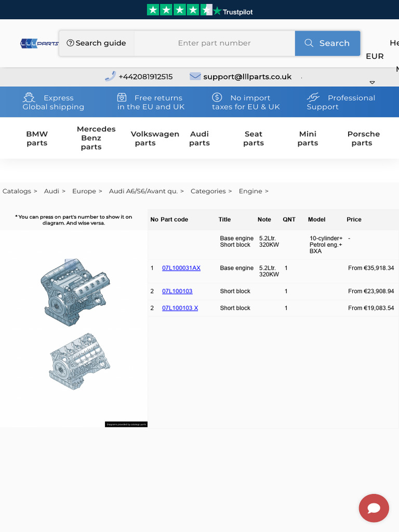Expand the EUR currency dropdown arrow
This screenshot has height=532, width=399.
(372, 83)
